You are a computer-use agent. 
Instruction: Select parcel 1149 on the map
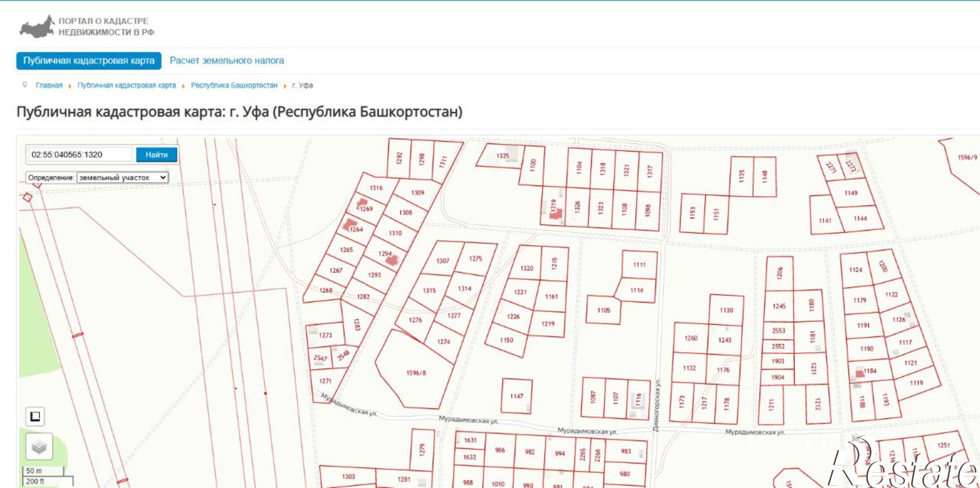tap(851, 193)
